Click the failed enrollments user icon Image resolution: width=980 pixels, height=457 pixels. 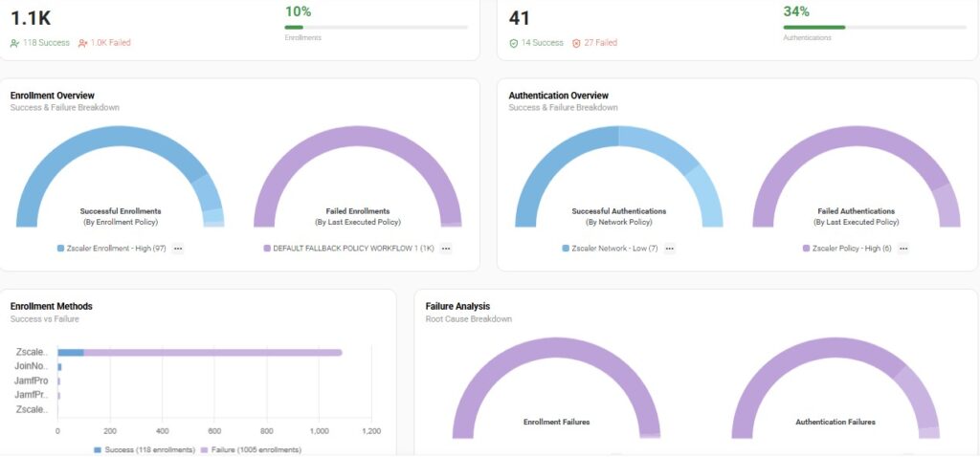click(x=83, y=43)
